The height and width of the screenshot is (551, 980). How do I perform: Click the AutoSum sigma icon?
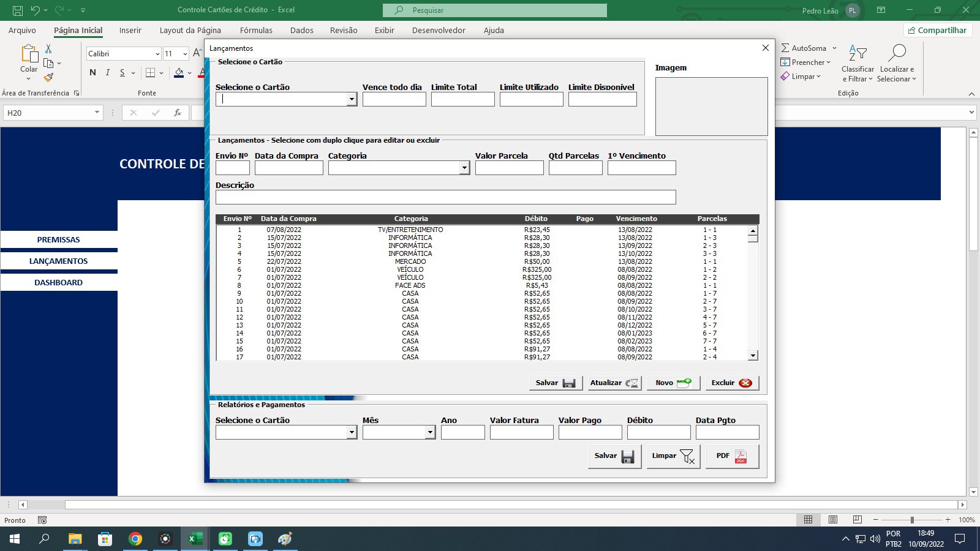785,48
